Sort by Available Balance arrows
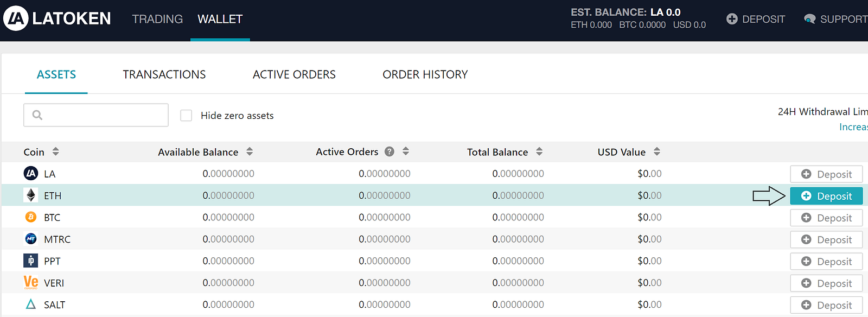Image resolution: width=868 pixels, height=317 pixels. pos(250,151)
